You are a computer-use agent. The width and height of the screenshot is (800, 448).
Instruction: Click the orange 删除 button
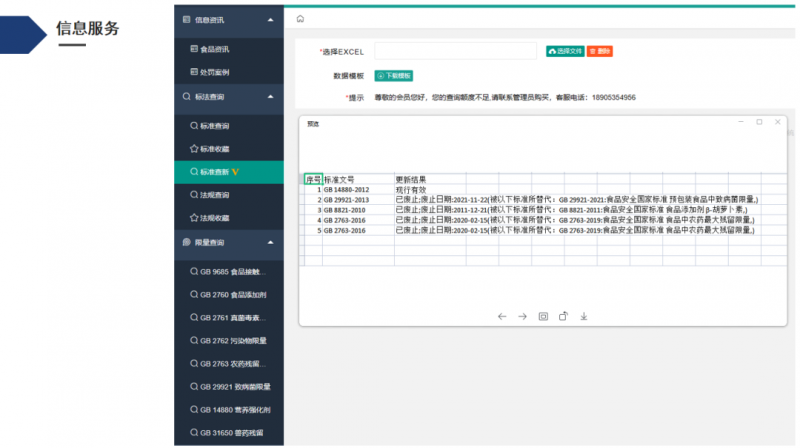tap(599, 51)
